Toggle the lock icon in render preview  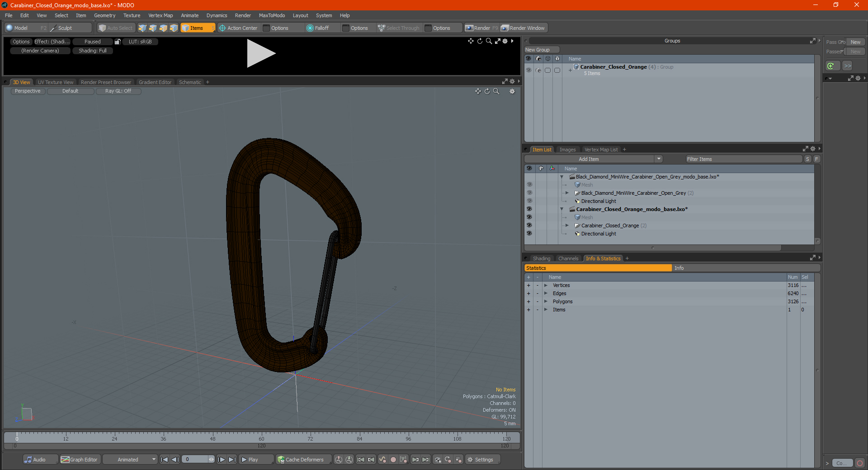118,42
